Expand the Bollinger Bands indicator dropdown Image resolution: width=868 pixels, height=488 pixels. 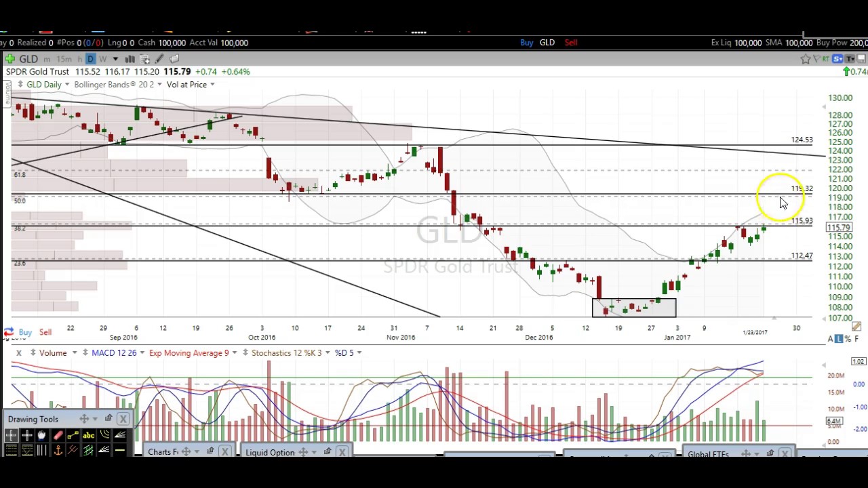point(159,85)
